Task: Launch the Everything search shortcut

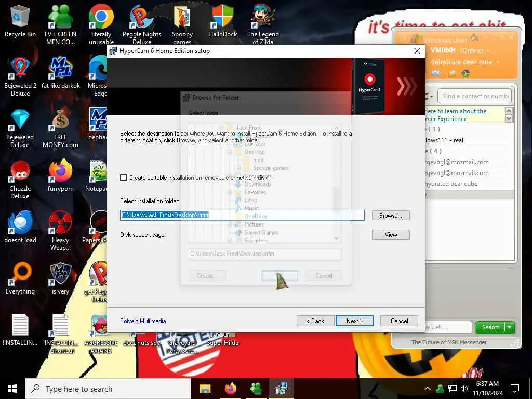Action: (x=20, y=278)
